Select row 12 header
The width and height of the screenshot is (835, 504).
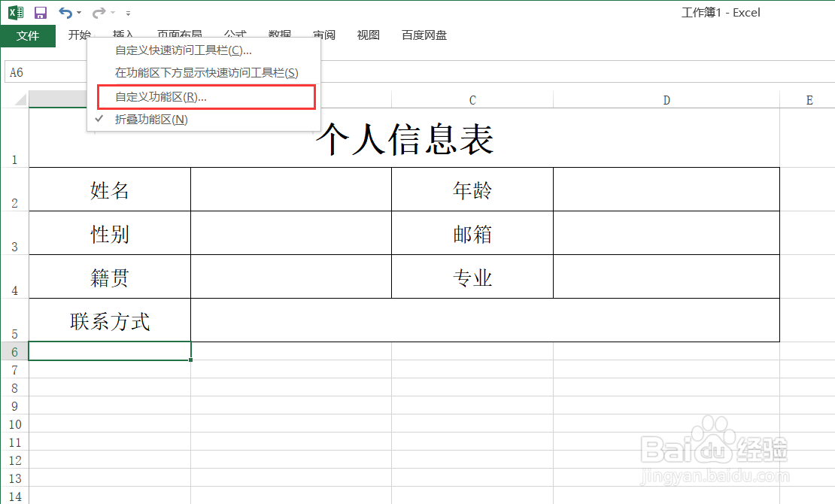click(x=14, y=460)
